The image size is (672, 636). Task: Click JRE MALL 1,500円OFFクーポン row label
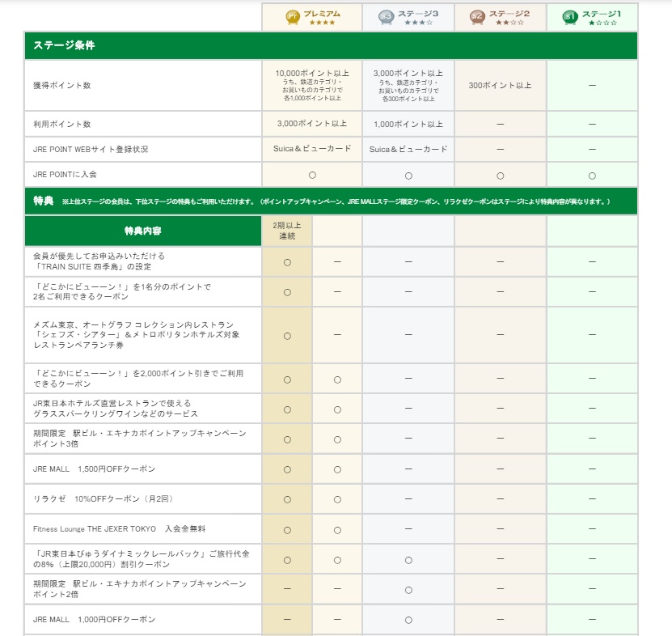(x=95, y=469)
